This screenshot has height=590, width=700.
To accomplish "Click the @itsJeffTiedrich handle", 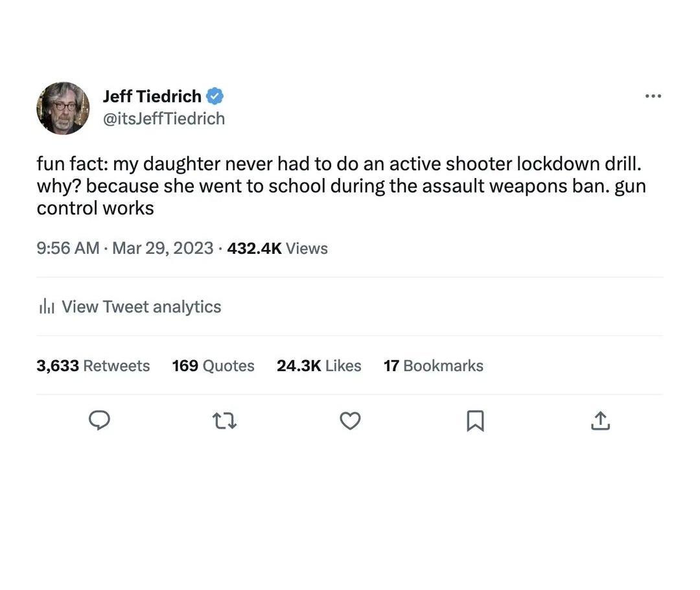I will (164, 117).
